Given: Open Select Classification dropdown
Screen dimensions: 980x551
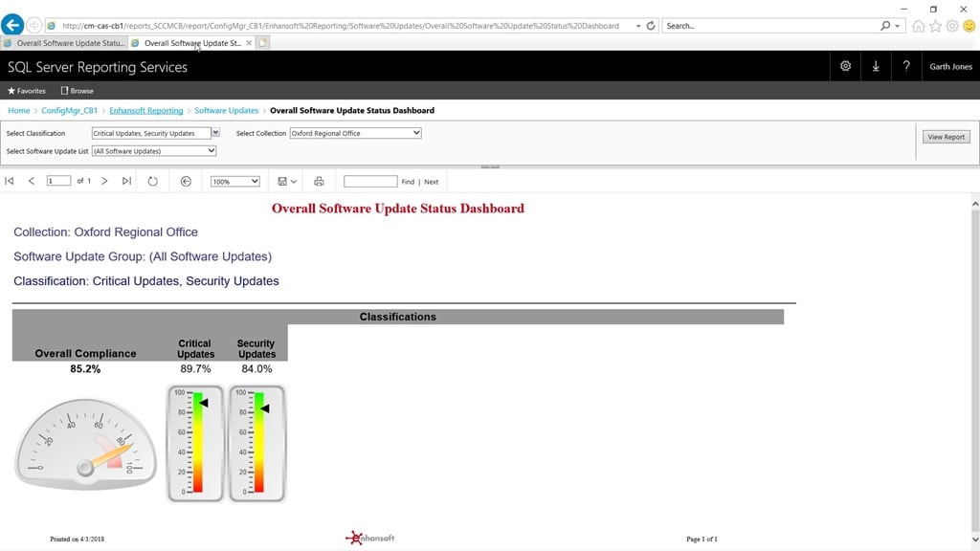Looking at the screenshot, I should click(x=215, y=132).
